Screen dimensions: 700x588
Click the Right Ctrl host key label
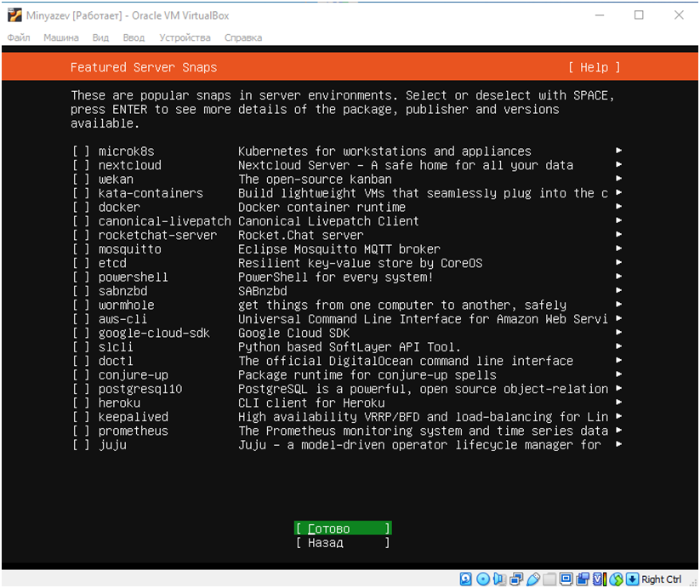click(661, 579)
